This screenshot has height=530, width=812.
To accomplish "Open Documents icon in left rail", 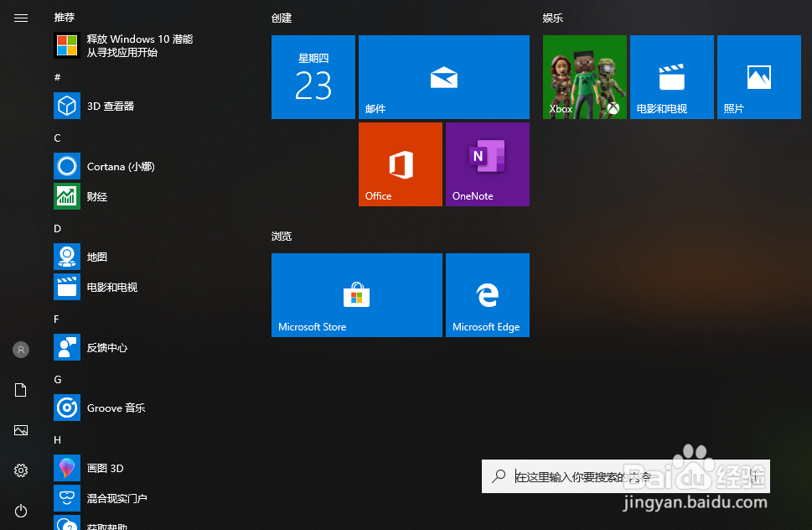I will (21, 390).
